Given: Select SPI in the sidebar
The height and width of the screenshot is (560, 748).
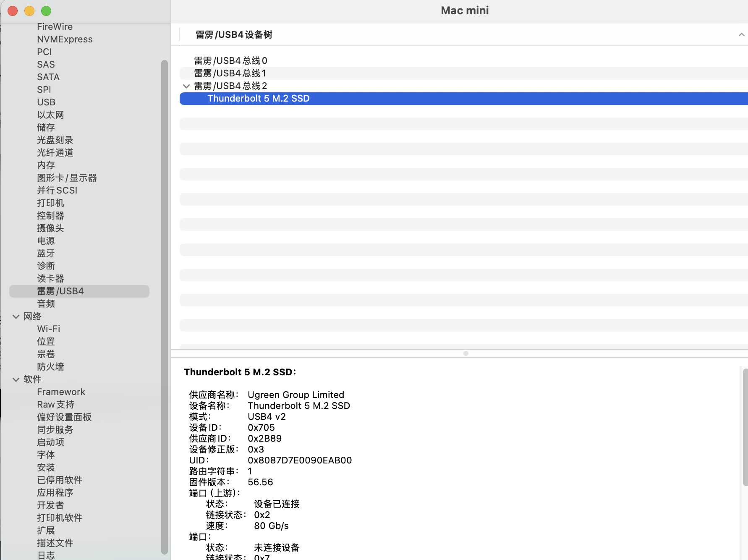Looking at the screenshot, I should (44, 90).
